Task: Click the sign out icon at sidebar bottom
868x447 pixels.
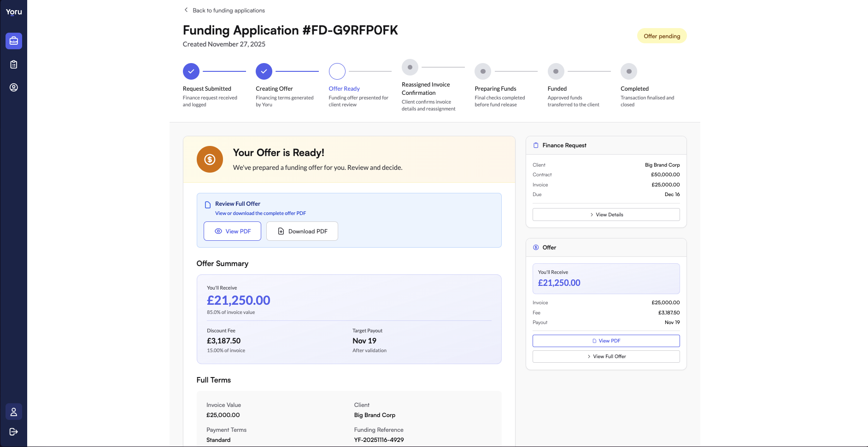Action: (x=13, y=432)
